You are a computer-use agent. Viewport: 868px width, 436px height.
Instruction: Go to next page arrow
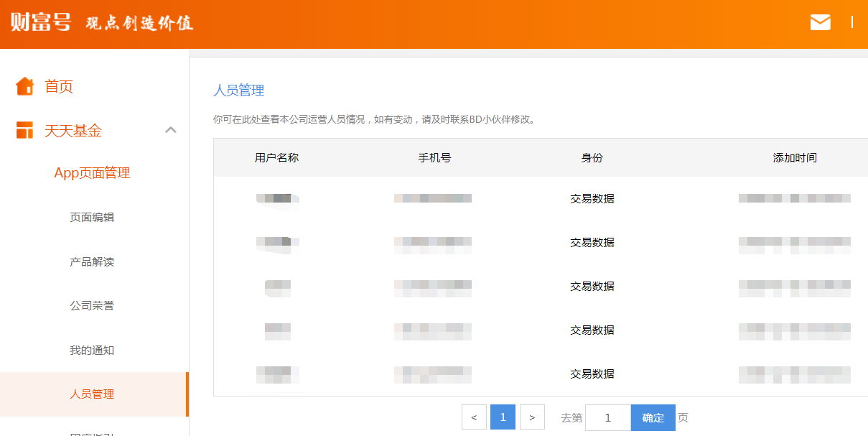[532, 417]
